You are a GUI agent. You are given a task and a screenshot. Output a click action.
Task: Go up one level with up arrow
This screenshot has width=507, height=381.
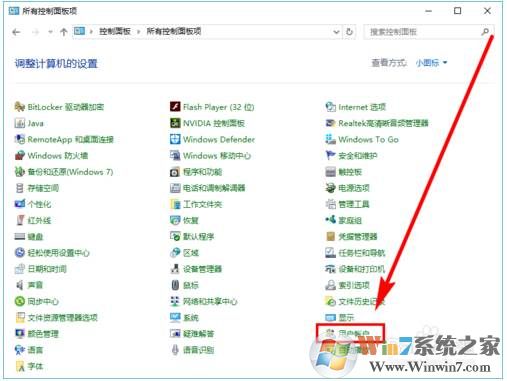[64, 32]
